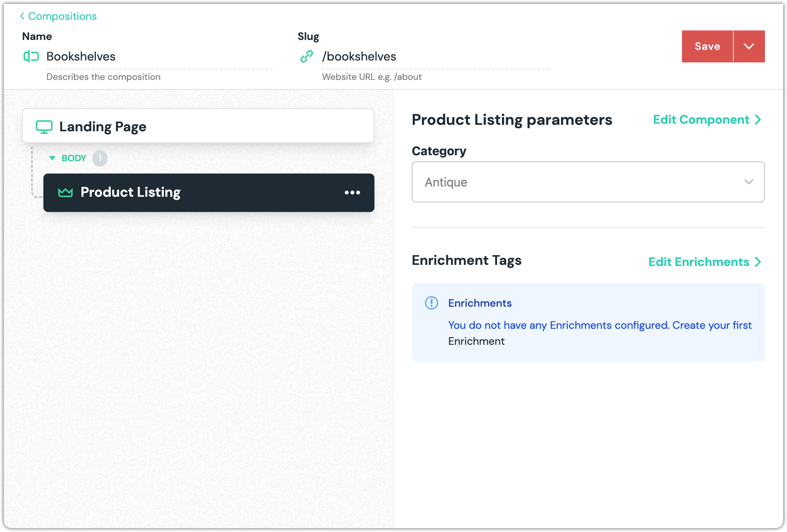
Task: Collapse the BODY slot triangle
Action: point(53,158)
